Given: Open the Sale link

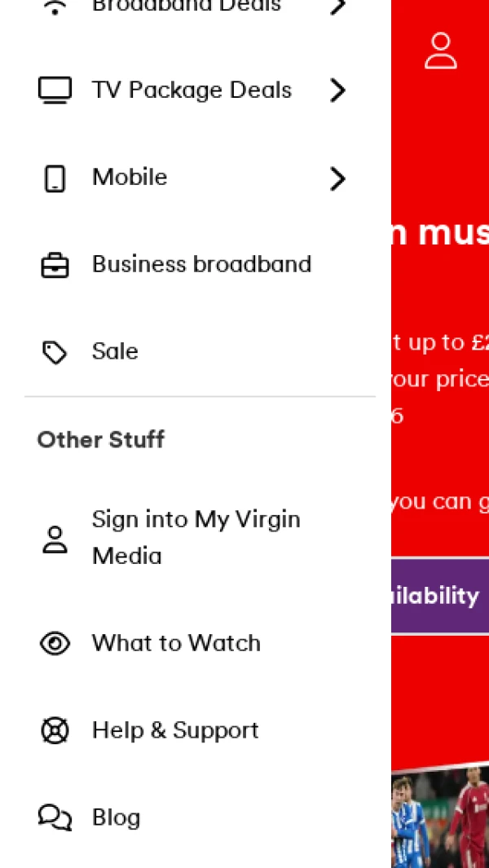Looking at the screenshot, I should 115,352.
